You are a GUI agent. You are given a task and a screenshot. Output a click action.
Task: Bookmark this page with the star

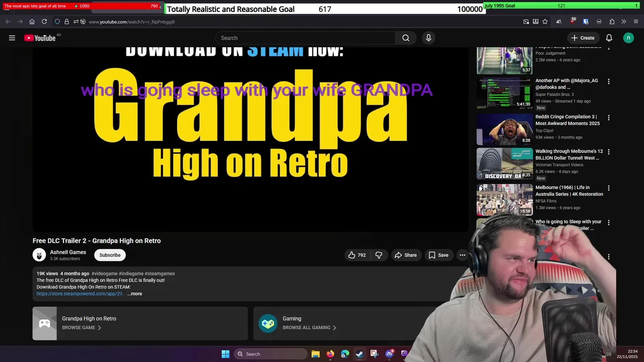click(545, 22)
